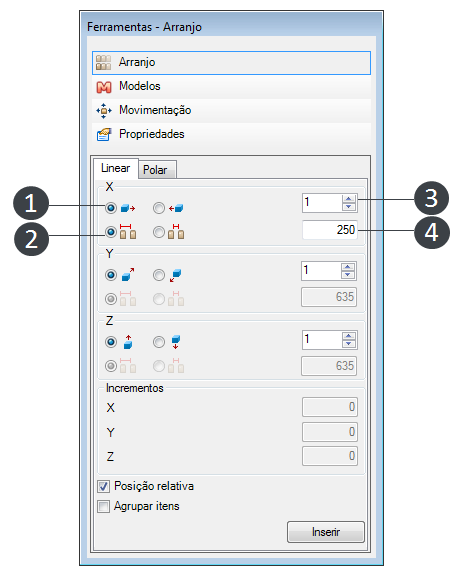
Task: Select the Arranjo tool icon
Action: coord(103,63)
